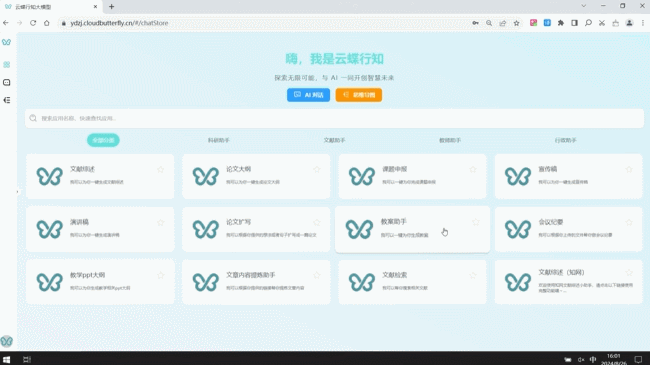Open the 文献综述 card title

point(82,169)
